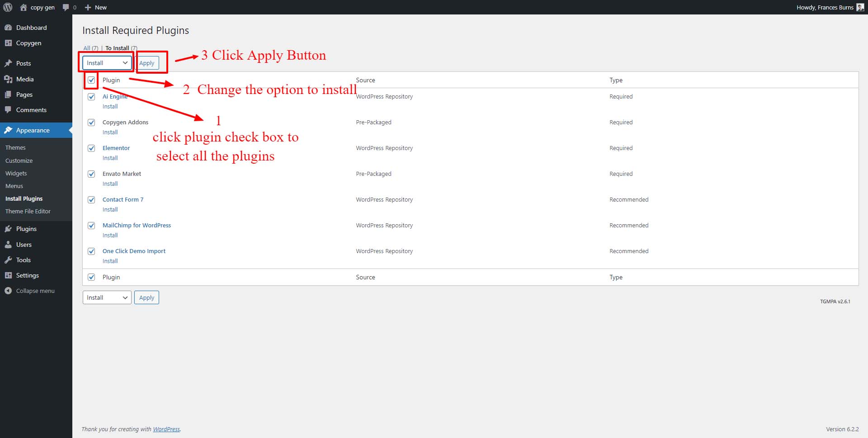Click the TGMPA v2.6.1 version text
This screenshot has height=438, width=868.
835,301
